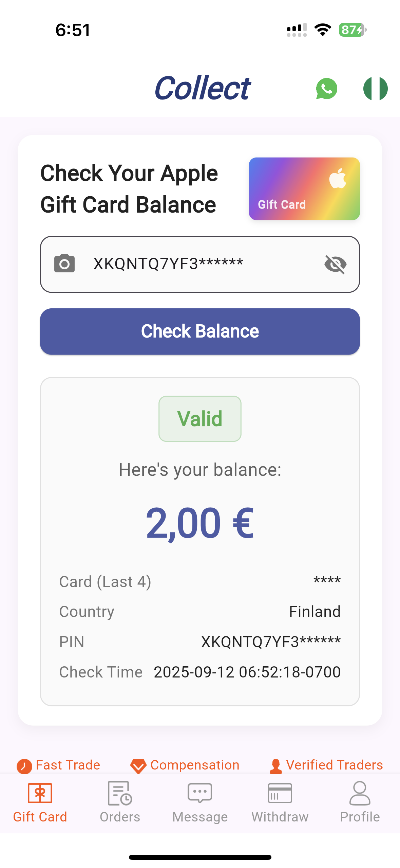Toggle gift card code visibility

click(x=335, y=264)
